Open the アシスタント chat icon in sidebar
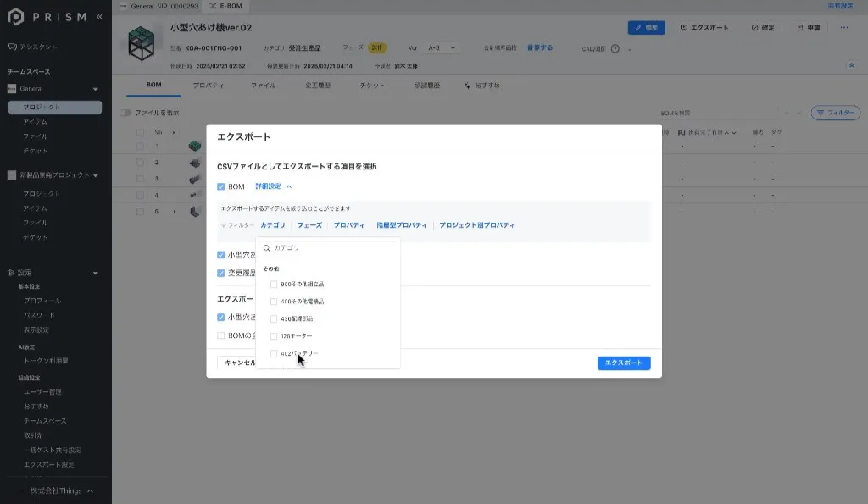 click(12, 47)
